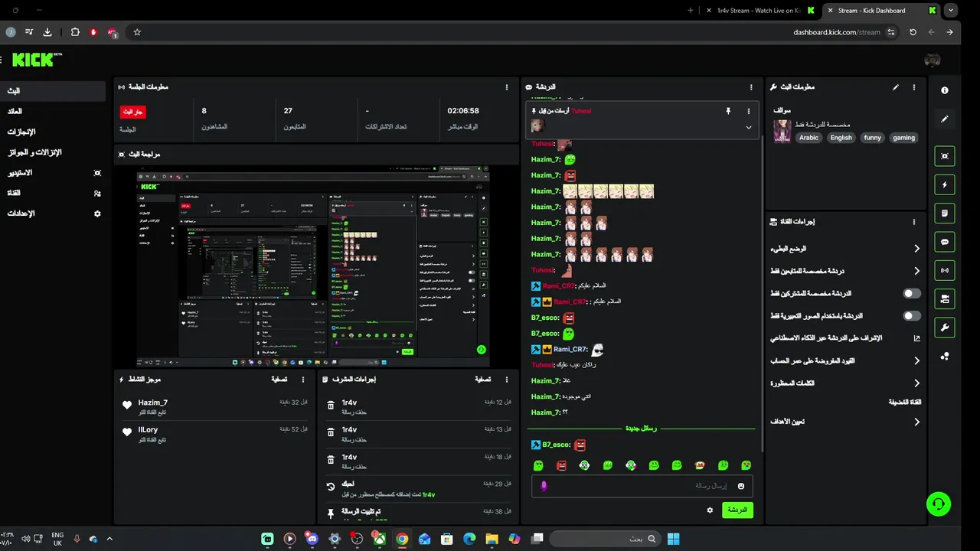Unpin the pinned message with pin icon
Image resolution: width=980 pixels, height=551 pixels.
[728, 111]
